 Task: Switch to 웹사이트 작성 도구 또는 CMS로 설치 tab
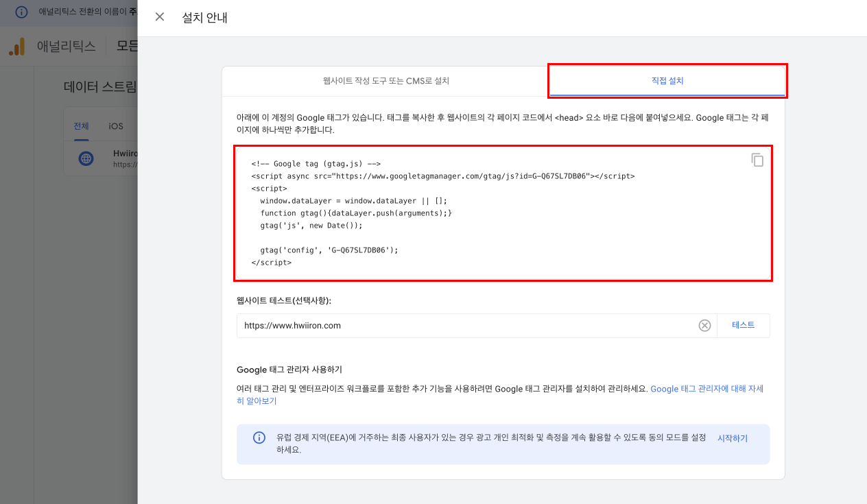(x=386, y=81)
